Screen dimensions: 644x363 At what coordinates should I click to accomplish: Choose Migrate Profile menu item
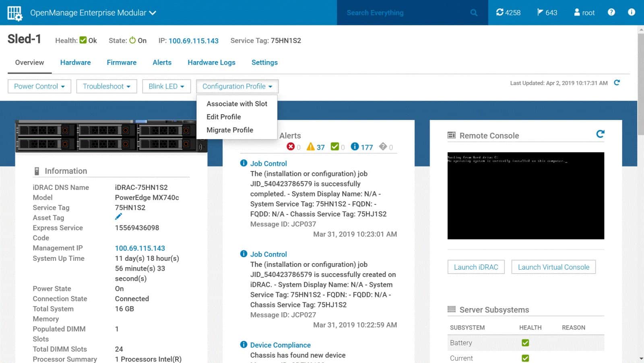230,130
